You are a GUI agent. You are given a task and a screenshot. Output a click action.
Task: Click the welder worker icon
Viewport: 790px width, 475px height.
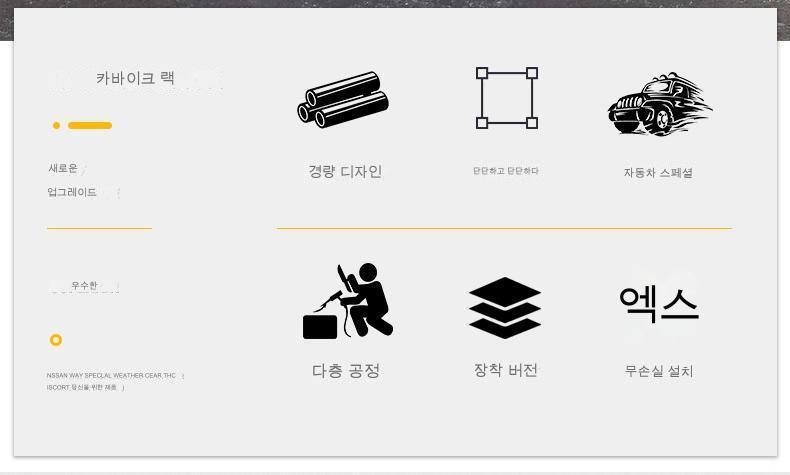[x=348, y=301]
